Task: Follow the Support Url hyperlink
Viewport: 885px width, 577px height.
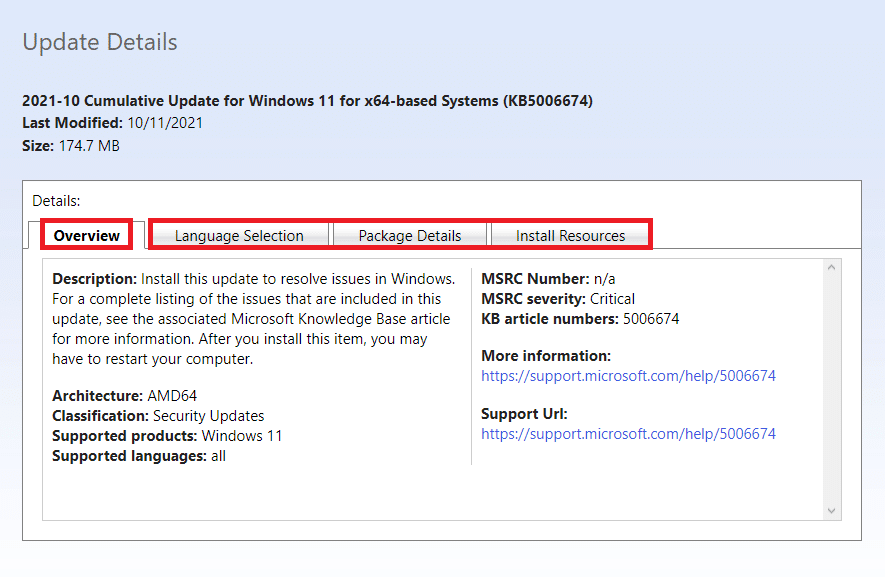Action: coord(628,434)
